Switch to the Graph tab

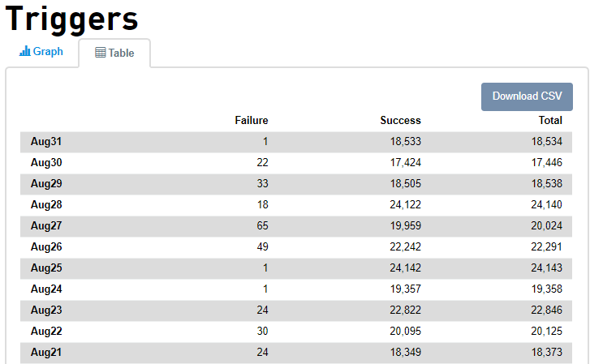point(41,52)
